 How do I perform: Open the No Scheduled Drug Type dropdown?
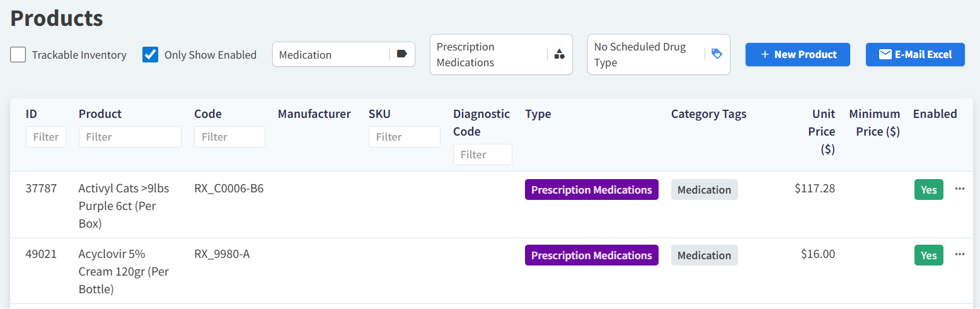tap(646, 55)
